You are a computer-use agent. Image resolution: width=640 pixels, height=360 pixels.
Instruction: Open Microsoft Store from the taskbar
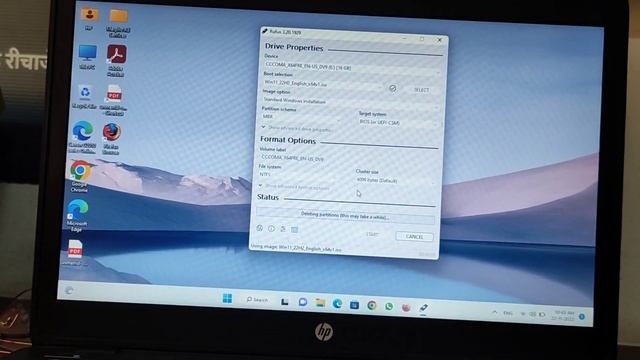coord(354,304)
